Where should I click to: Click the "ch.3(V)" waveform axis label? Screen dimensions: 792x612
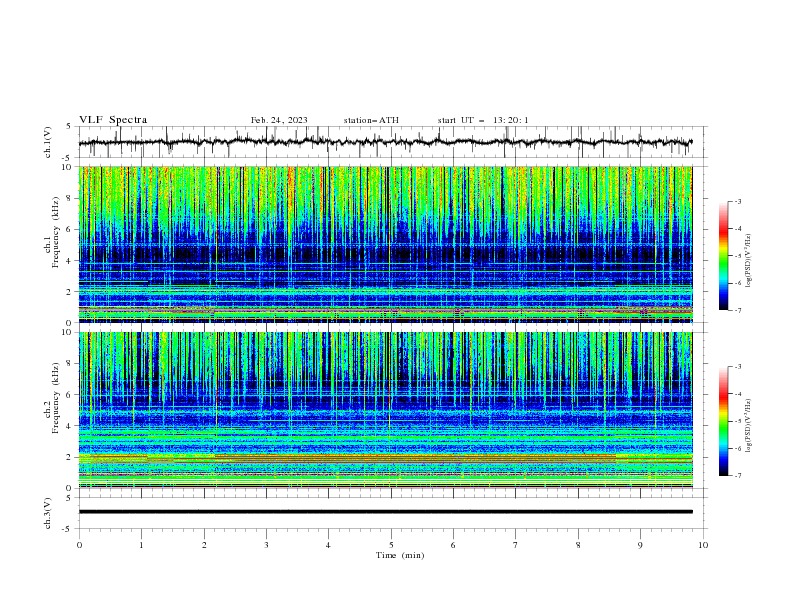click(48, 513)
